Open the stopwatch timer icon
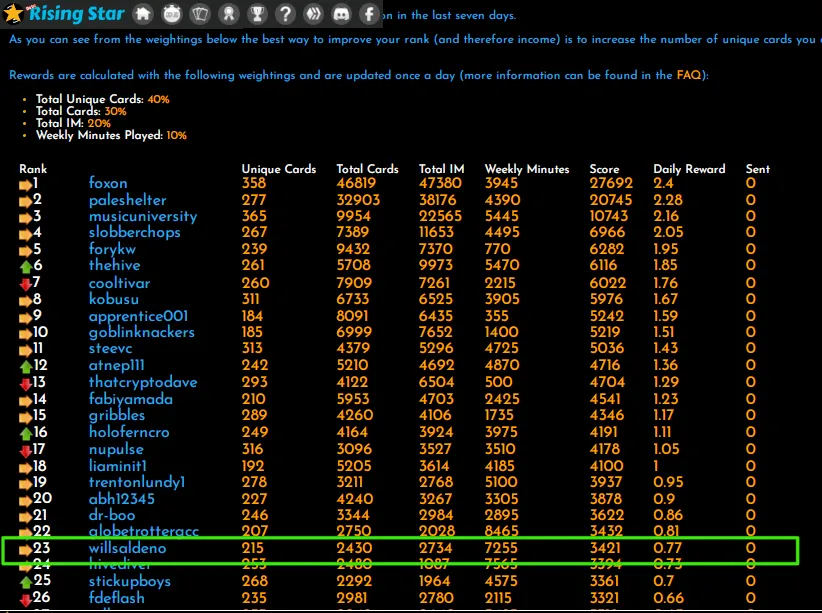 click(171, 14)
